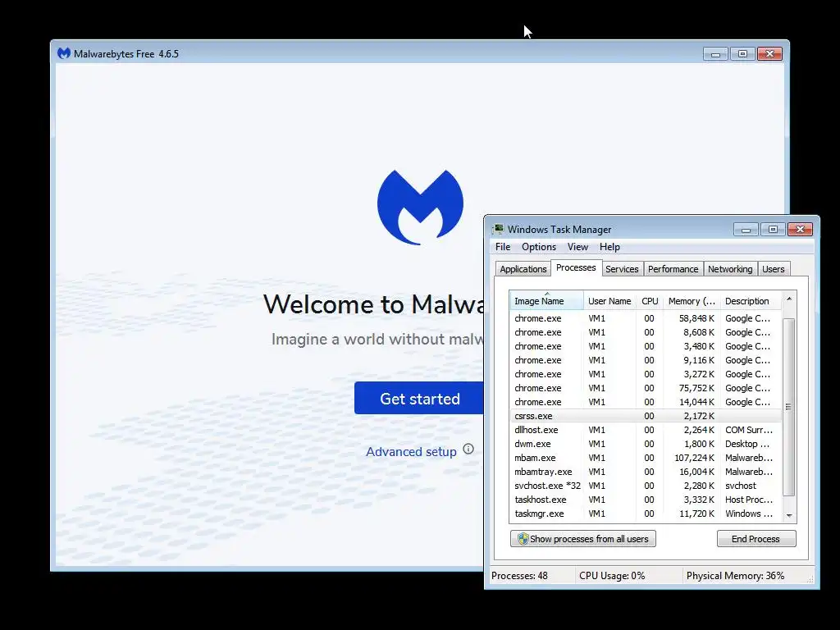Open the View menu in Task Manager
The image size is (840, 630).
click(x=577, y=247)
